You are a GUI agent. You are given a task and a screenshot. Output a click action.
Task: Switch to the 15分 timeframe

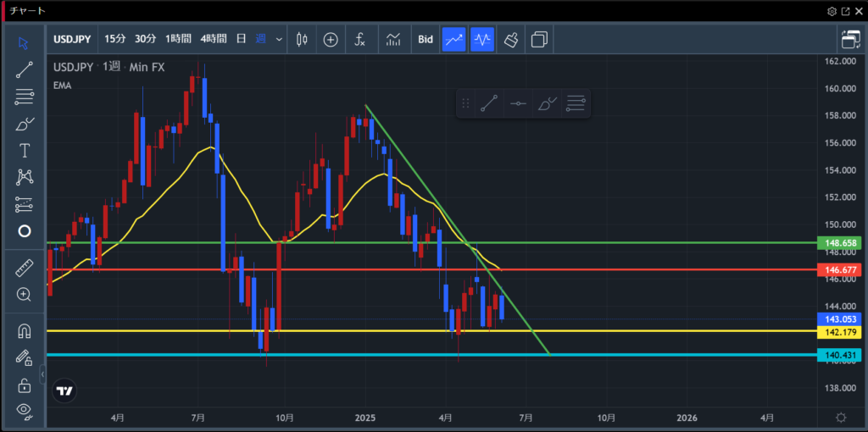pyautogui.click(x=114, y=39)
